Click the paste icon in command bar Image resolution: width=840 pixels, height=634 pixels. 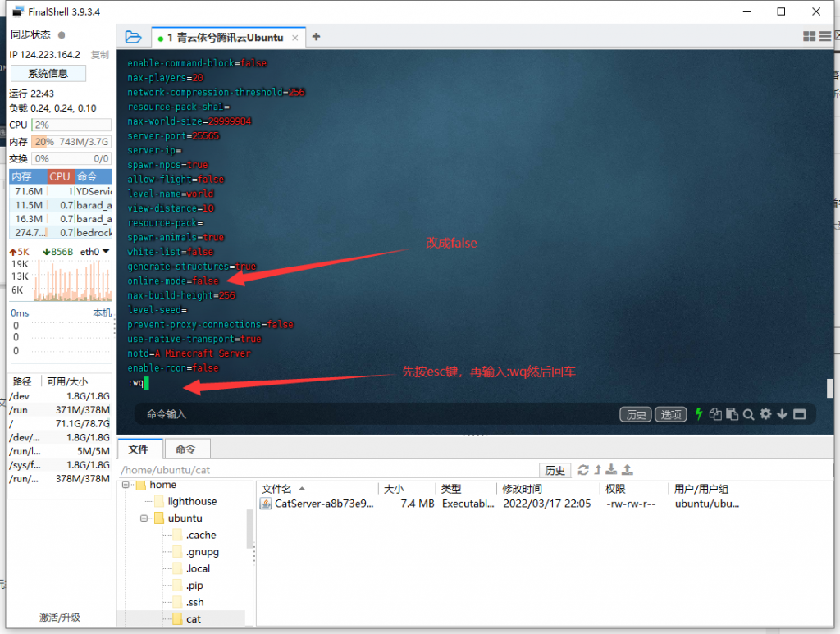pos(733,414)
